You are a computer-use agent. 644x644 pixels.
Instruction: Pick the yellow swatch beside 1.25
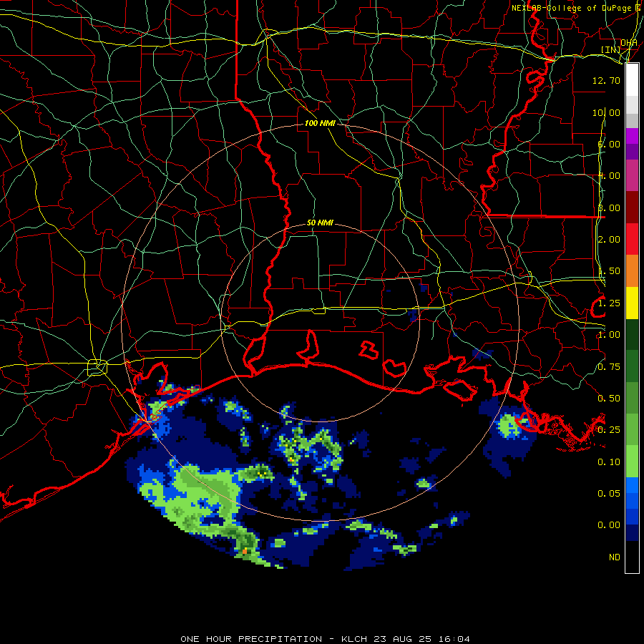[632, 303]
